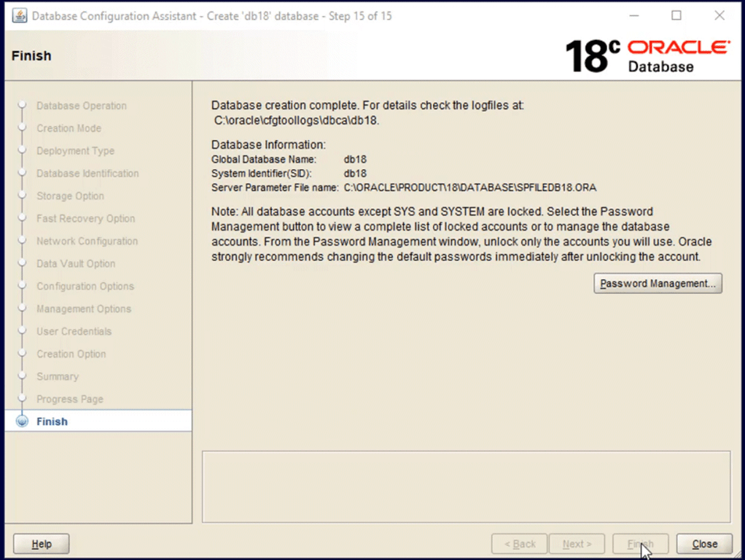Click the logfile path C:\oracle\cfgtoollogs\dbca\db18
Image resolution: width=745 pixels, height=560 pixels.
click(296, 120)
